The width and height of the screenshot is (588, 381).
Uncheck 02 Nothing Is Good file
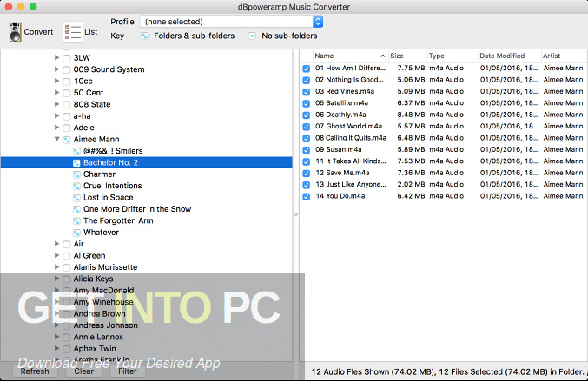307,80
